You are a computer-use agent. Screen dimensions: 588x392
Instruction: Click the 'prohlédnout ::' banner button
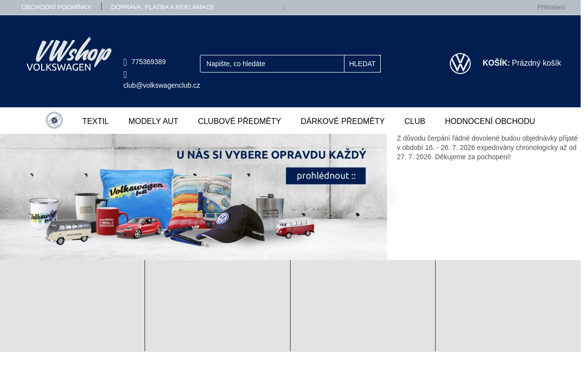click(326, 176)
